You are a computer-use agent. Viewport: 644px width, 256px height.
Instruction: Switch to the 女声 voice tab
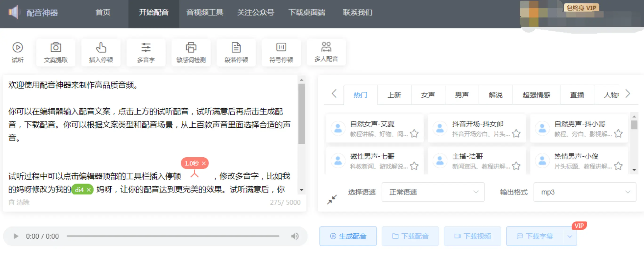tap(428, 95)
